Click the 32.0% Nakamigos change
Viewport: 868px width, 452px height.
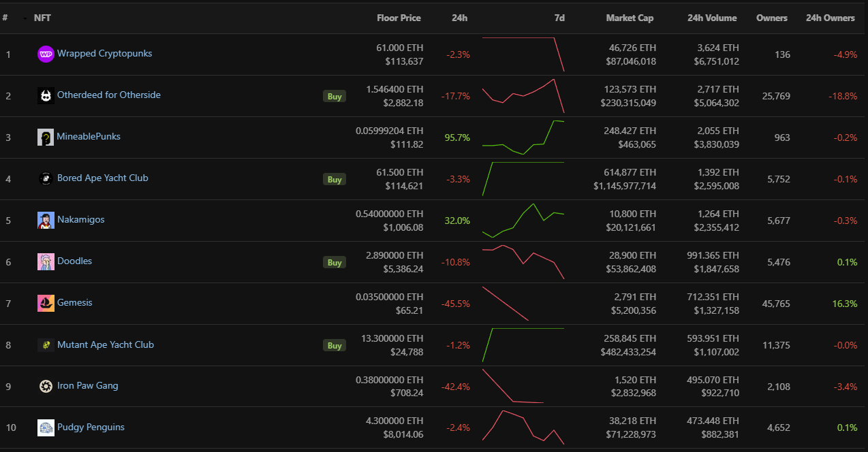tap(457, 221)
